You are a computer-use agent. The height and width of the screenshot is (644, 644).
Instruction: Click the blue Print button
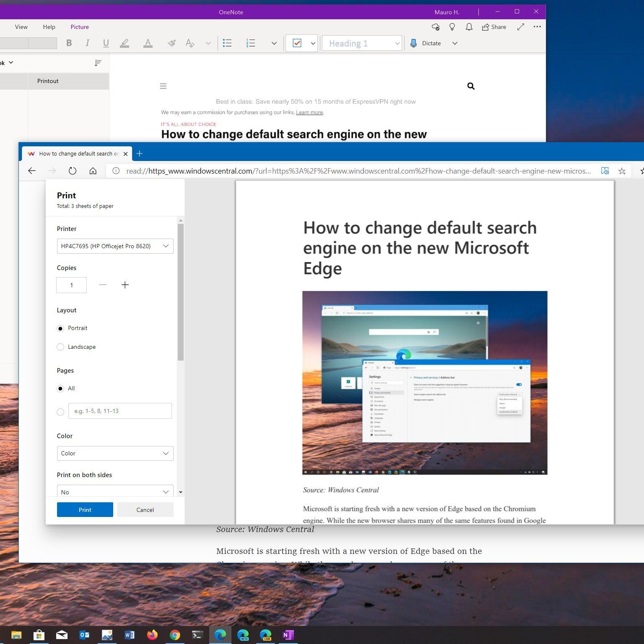click(85, 510)
